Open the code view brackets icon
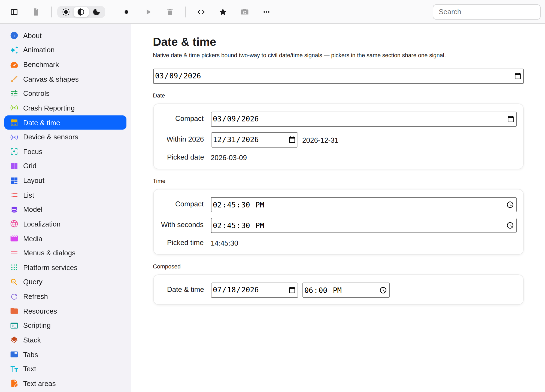This screenshot has height=392, width=545. [x=201, y=12]
